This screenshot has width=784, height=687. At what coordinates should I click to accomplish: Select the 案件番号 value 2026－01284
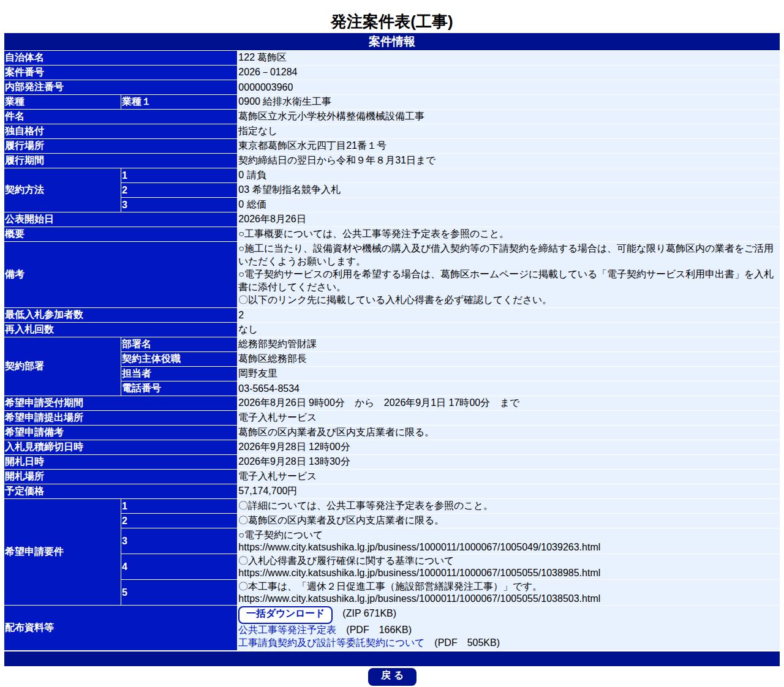268,72
